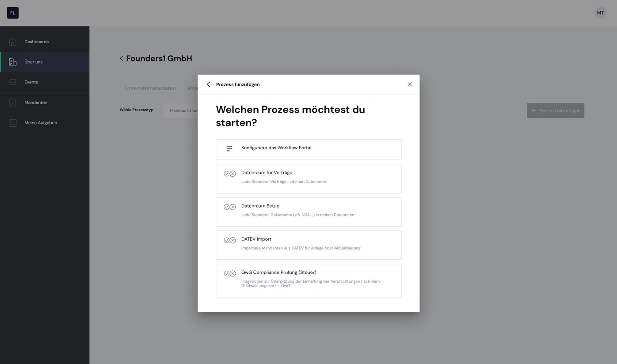
Task: Click the Prozess hinzufügen button
Action: (556, 110)
